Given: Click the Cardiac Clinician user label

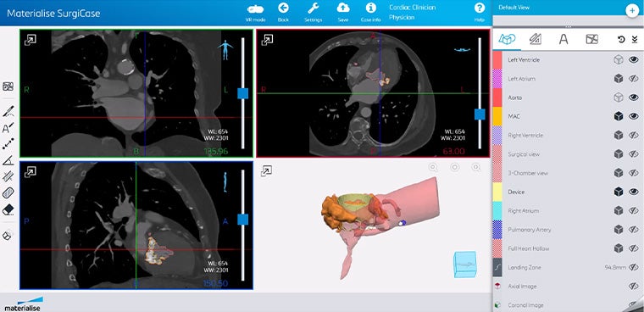Looking at the screenshot, I should click(x=413, y=8).
